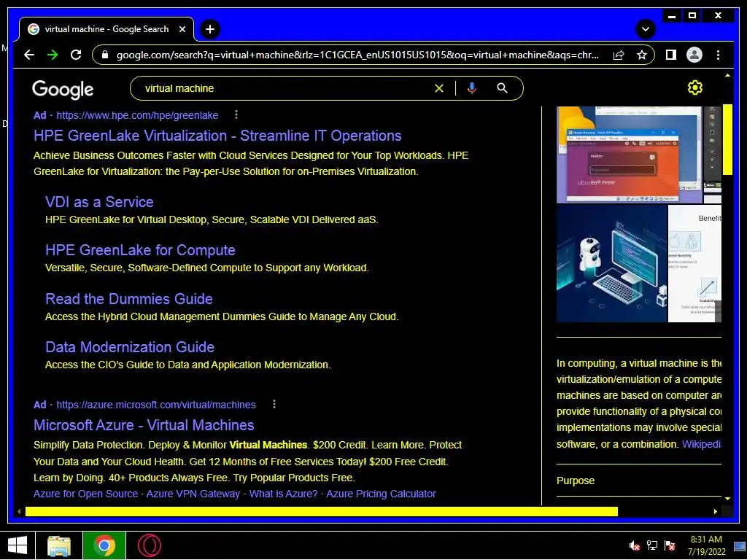Reload the current page

click(x=76, y=55)
